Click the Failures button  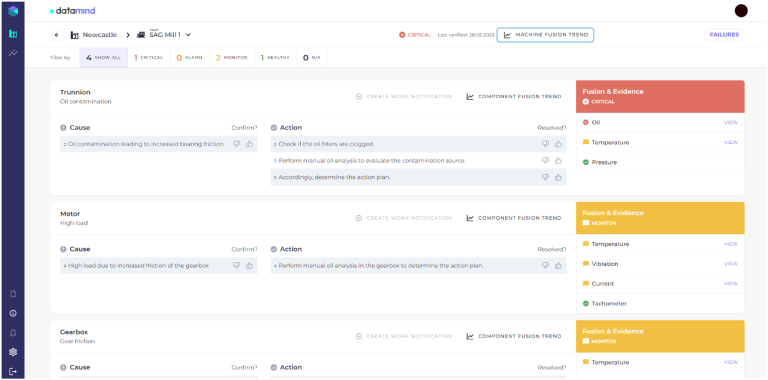pos(724,35)
